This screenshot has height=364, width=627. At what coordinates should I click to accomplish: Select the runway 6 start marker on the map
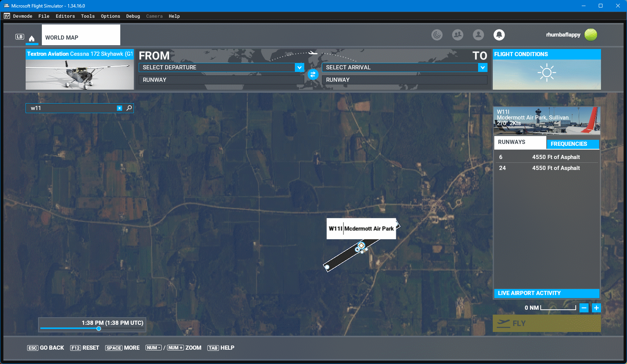tap(327, 267)
